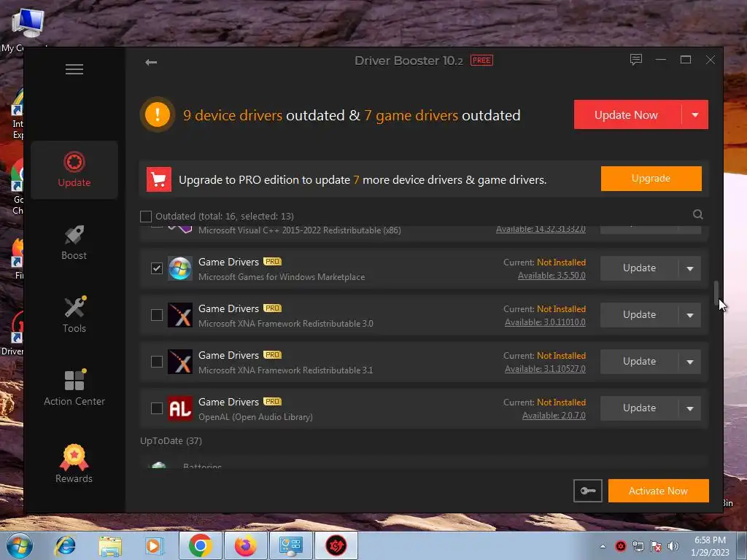Open the driver list search icon
The width and height of the screenshot is (747, 560).
tap(697, 214)
